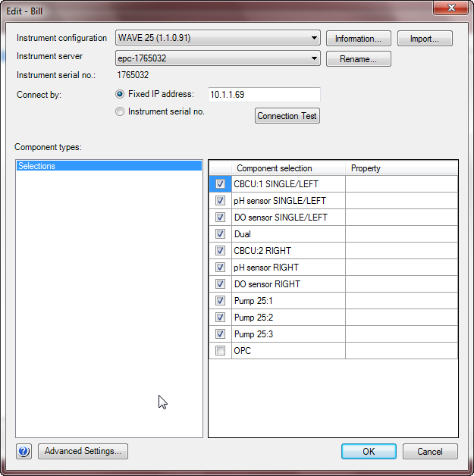Click the Property column header
Viewport: 474px width, 476px height.
tap(401, 168)
